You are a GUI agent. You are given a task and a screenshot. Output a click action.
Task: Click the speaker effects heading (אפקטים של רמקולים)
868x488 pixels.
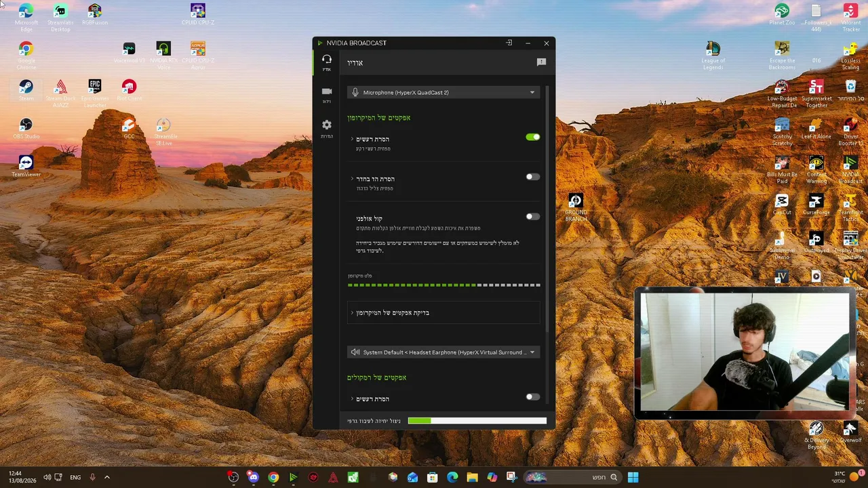[x=377, y=378]
